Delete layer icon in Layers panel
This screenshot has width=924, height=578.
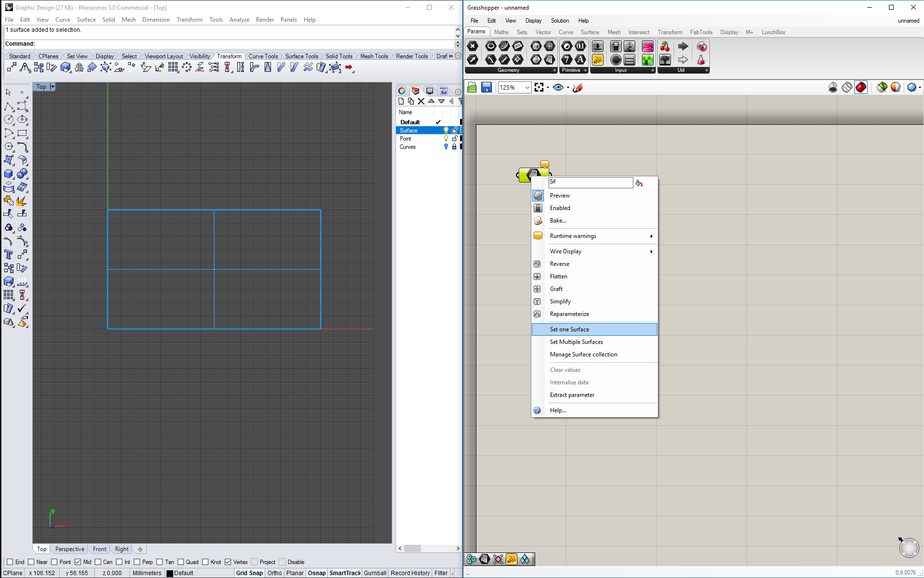tap(421, 101)
